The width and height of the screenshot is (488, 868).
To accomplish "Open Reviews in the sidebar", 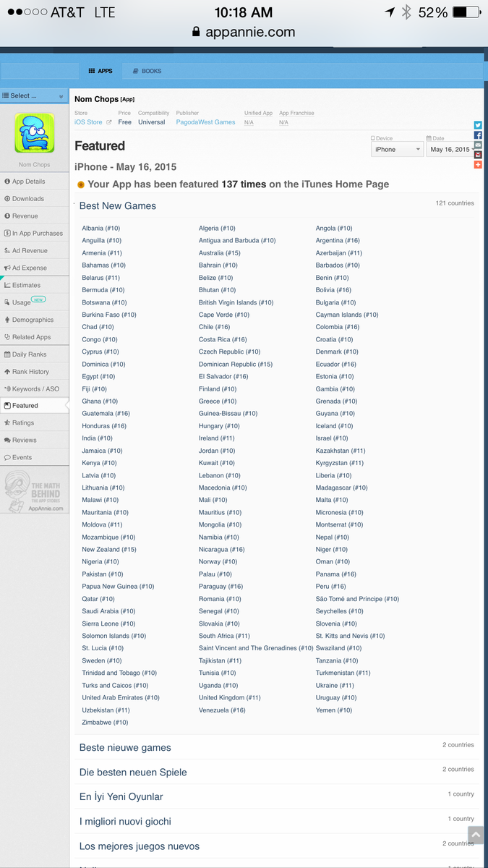I will click(34, 441).
